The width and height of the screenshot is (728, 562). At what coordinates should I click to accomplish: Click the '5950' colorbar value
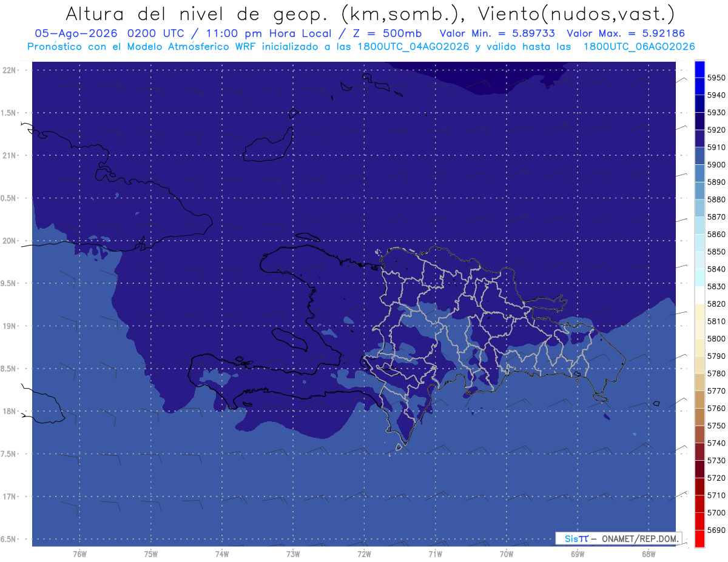716,78
